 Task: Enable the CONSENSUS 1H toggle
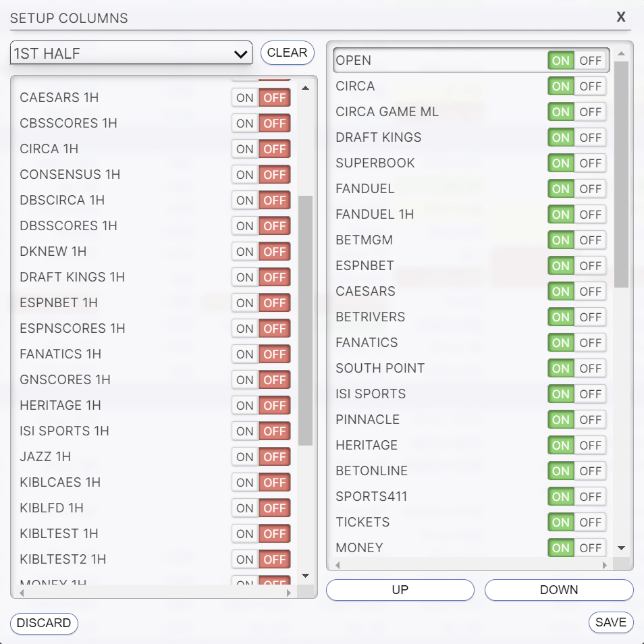click(245, 175)
